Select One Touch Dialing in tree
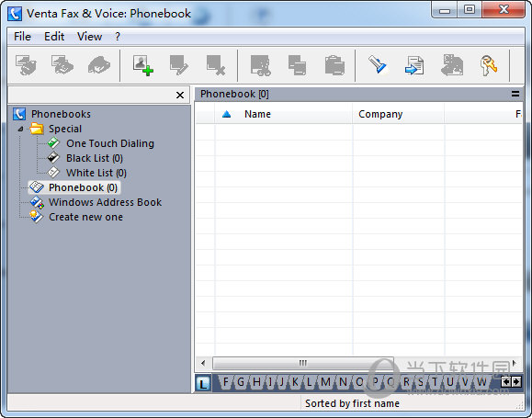 110,143
